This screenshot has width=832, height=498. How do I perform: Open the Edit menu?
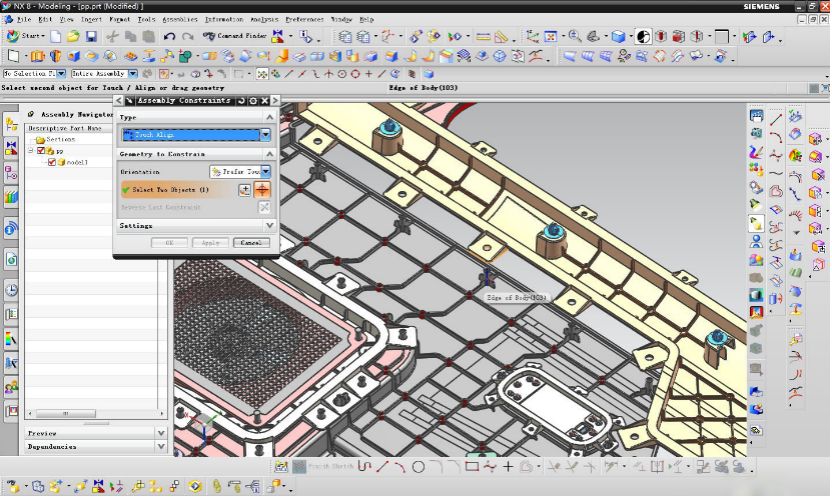coord(45,19)
